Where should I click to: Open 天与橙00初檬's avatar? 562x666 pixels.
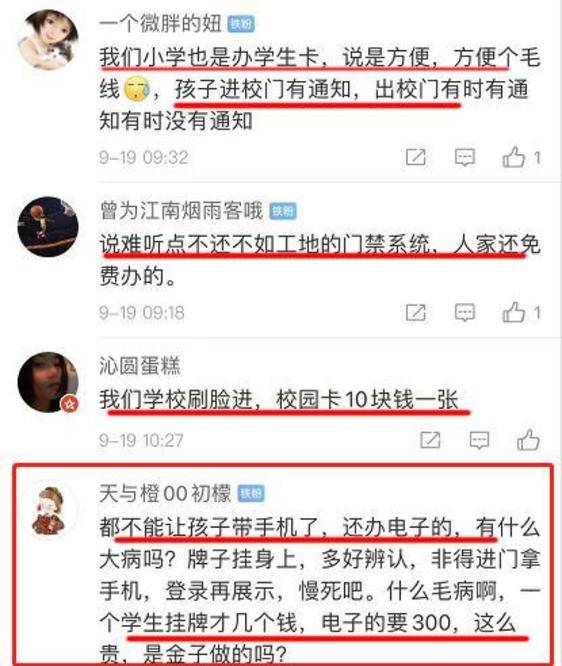pyautogui.click(x=48, y=510)
